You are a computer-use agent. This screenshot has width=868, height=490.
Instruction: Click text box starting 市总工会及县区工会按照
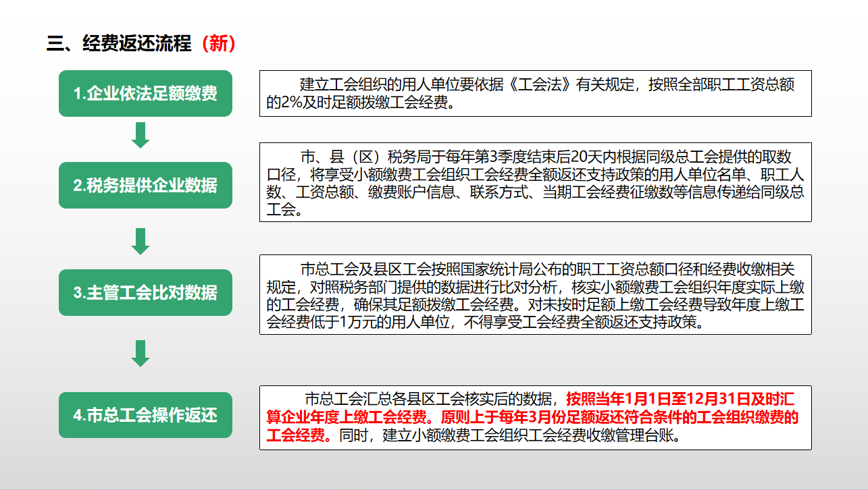[x=535, y=294]
